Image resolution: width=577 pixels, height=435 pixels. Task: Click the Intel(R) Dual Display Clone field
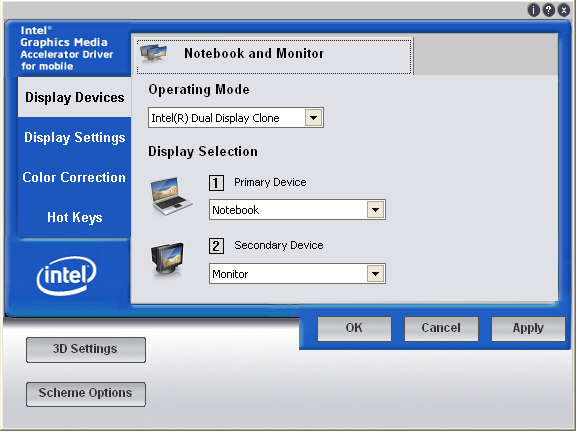pos(236,118)
